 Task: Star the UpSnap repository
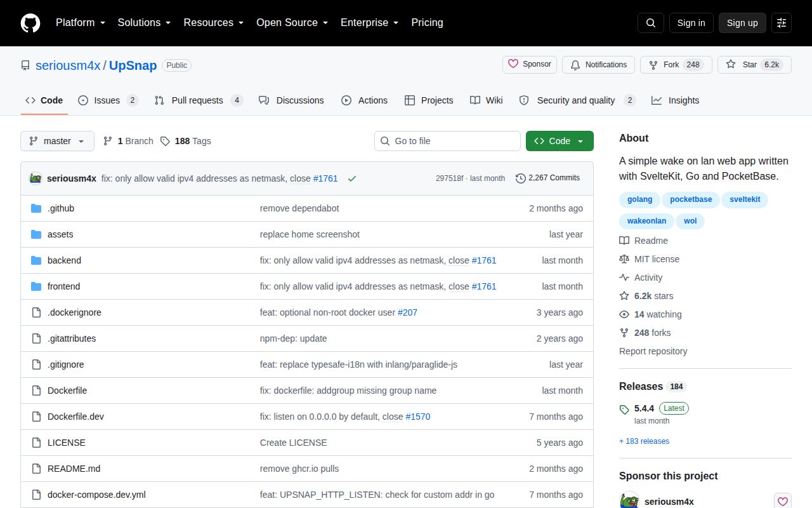click(754, 65)
